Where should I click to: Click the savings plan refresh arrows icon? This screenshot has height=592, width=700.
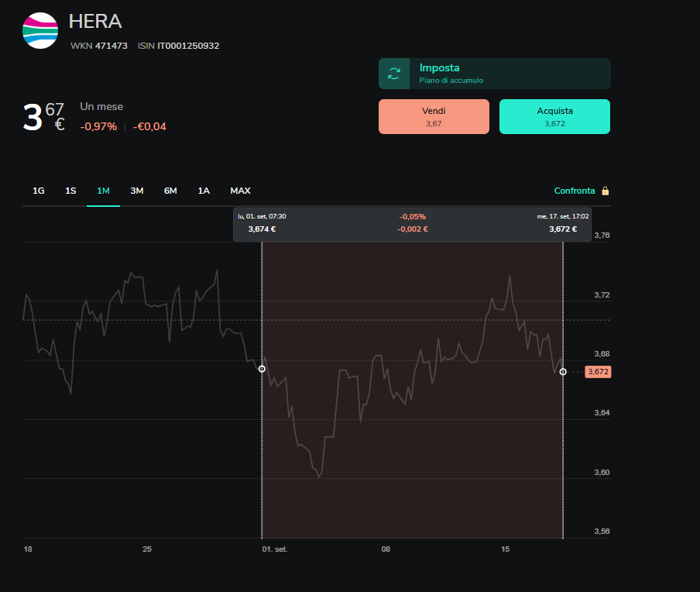click(393, 74)
